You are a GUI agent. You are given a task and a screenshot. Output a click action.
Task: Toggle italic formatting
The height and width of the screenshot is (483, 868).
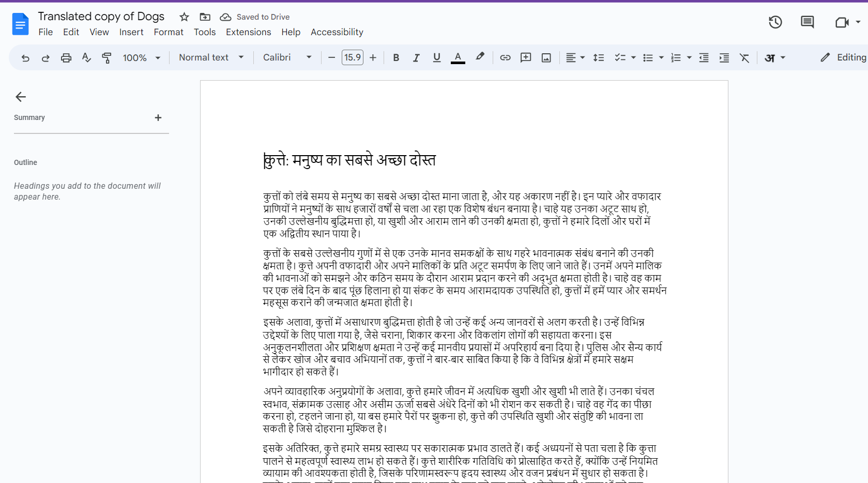point(416,57)
